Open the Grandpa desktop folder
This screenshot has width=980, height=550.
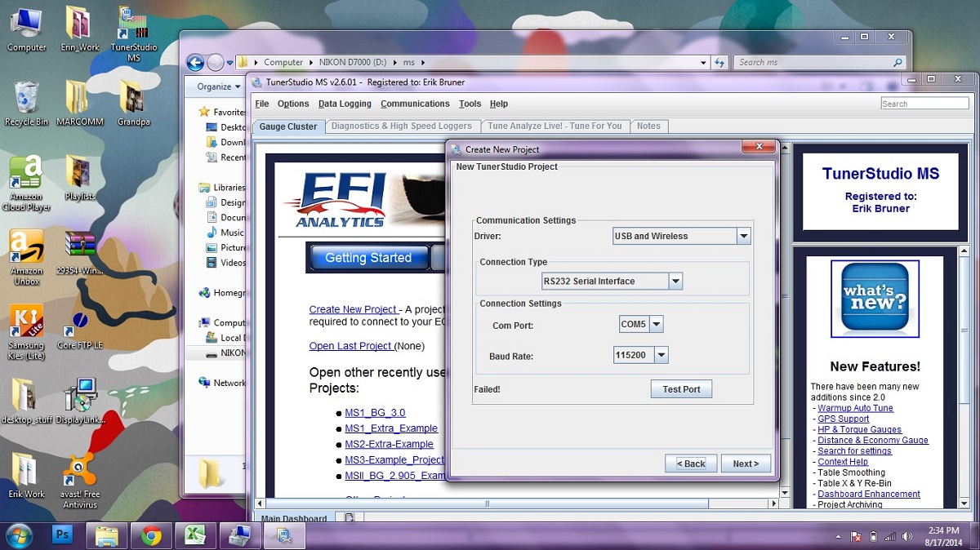133,104
